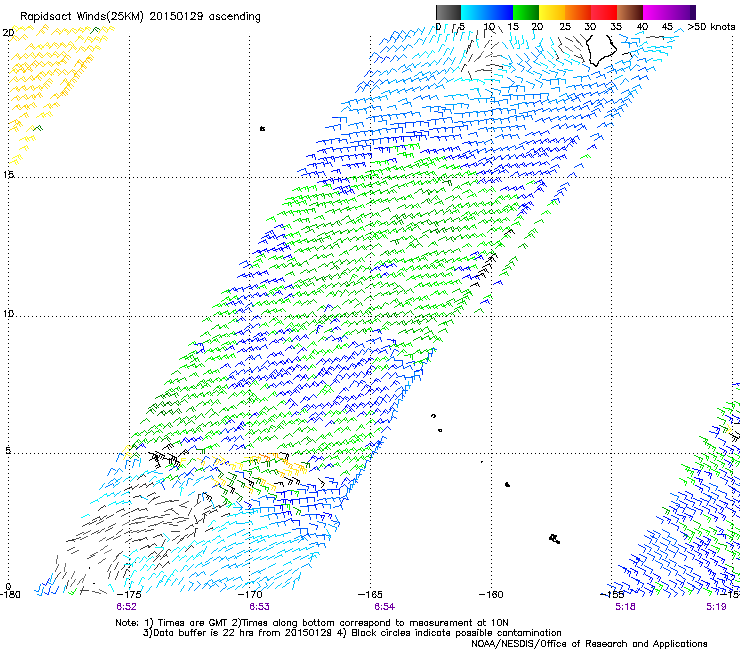
Task: Click the gray 0–5 knots legend swatch
Action: (x=448, y=12)
